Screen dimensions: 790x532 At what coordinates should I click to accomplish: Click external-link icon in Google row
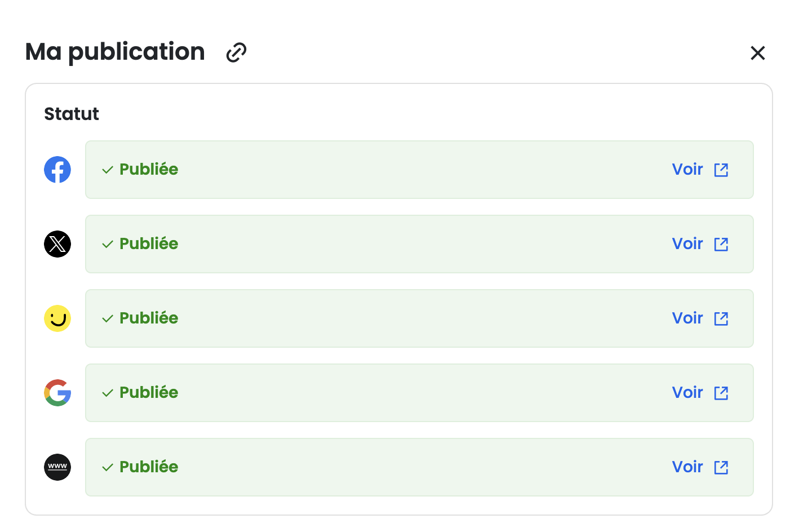click(x=721, y=393)
